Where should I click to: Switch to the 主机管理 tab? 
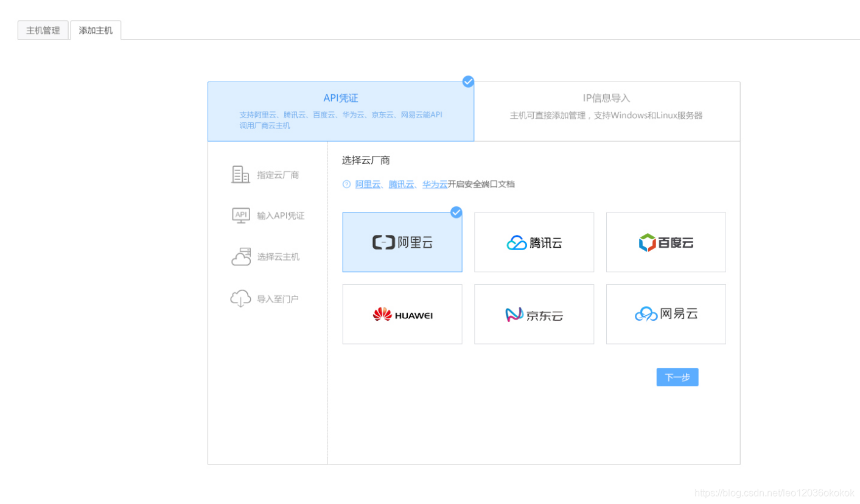[x=43, y=30]
